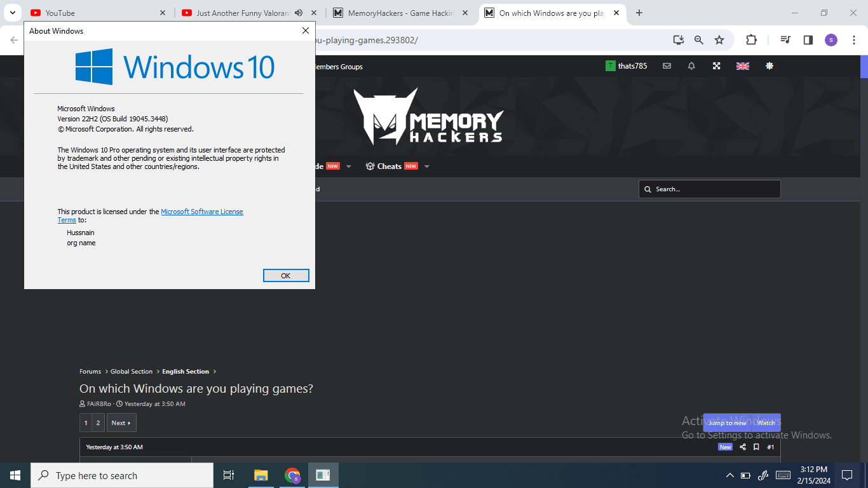The image size is (868, 488).
Task: Open the #1 post permalink
Action: 771,447
